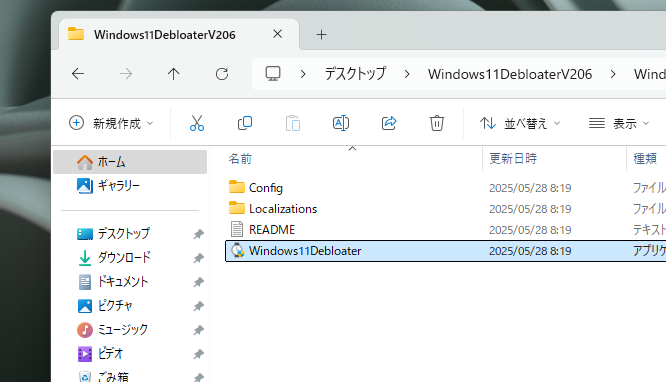The height and width of the screenshot is (382, 666).
Task: Share the selected file
Action: (x=389, y=123)
